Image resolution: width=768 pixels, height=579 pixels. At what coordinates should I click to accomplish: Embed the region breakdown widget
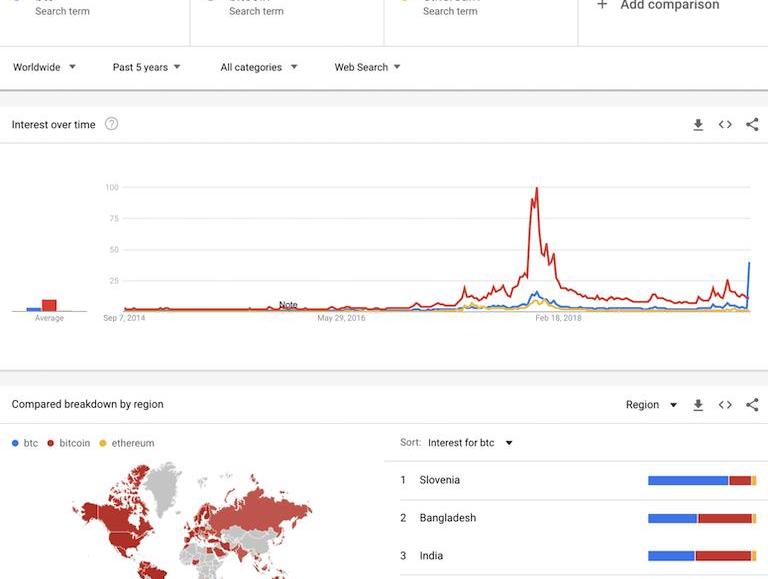point(725,405)
